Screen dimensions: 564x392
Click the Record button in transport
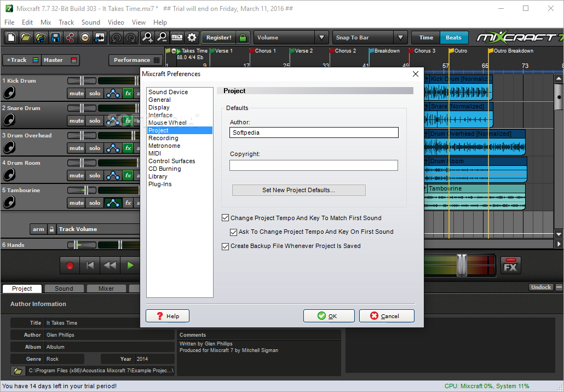click(70, 266)
